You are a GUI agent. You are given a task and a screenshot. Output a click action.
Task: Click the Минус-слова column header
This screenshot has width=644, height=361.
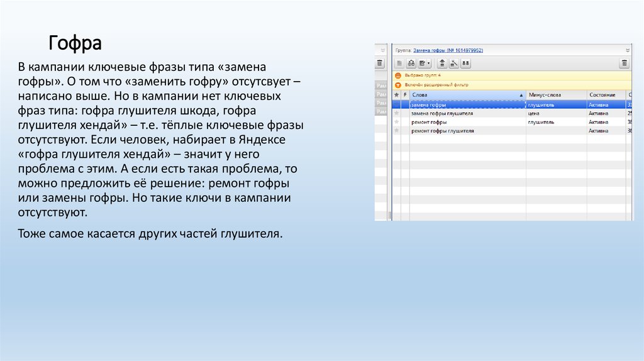557,95
